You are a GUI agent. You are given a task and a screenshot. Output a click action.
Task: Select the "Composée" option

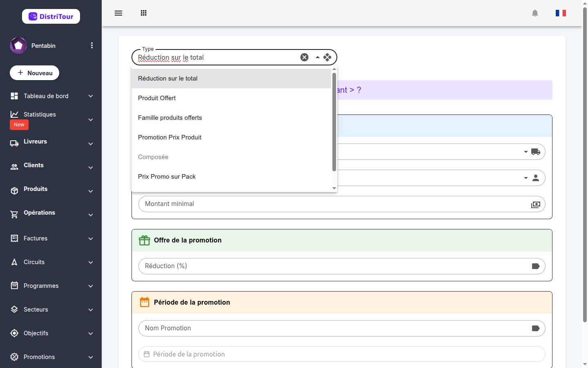231,157
